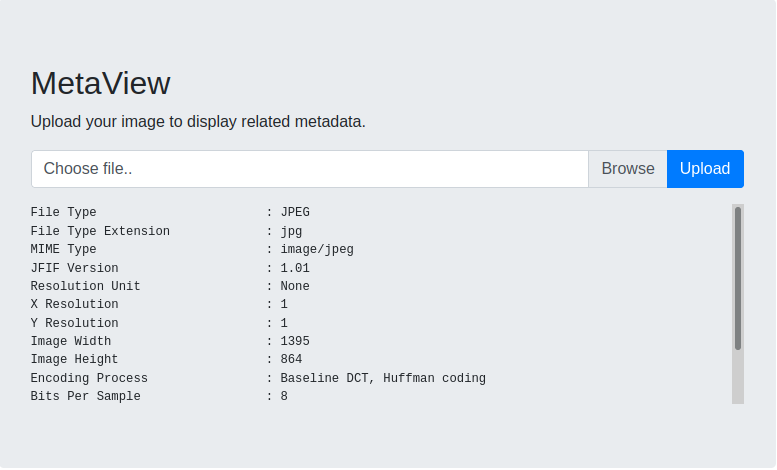Click the Resolution Unit label

(x=85, y=286)
